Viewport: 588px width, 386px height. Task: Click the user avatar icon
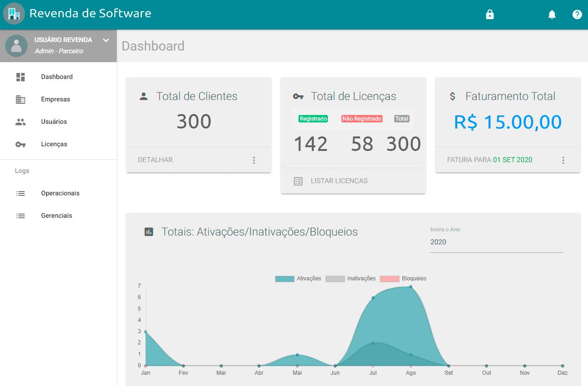click(x=16, y=45)
